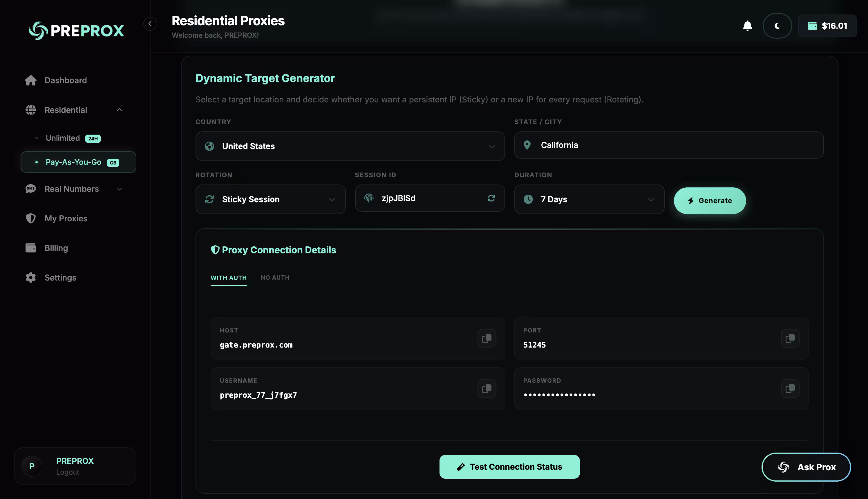Click the host value gate.preprox.com
868x499 pixels.
256,345
